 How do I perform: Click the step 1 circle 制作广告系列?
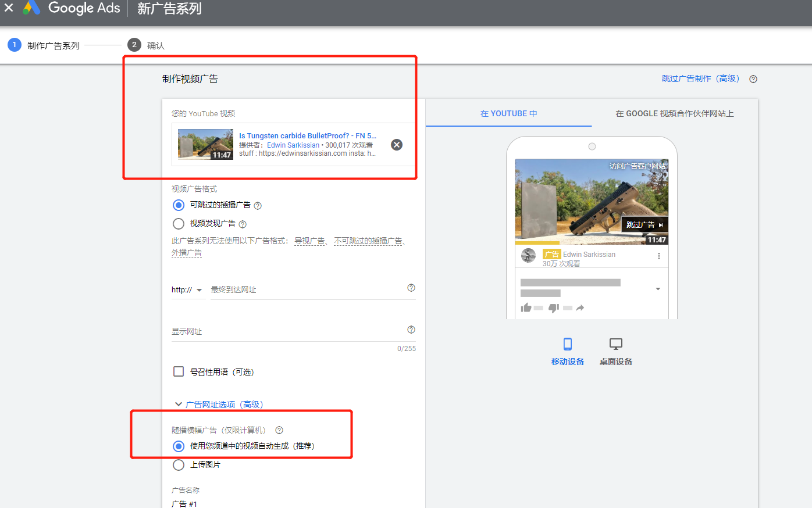coord(15,45)
